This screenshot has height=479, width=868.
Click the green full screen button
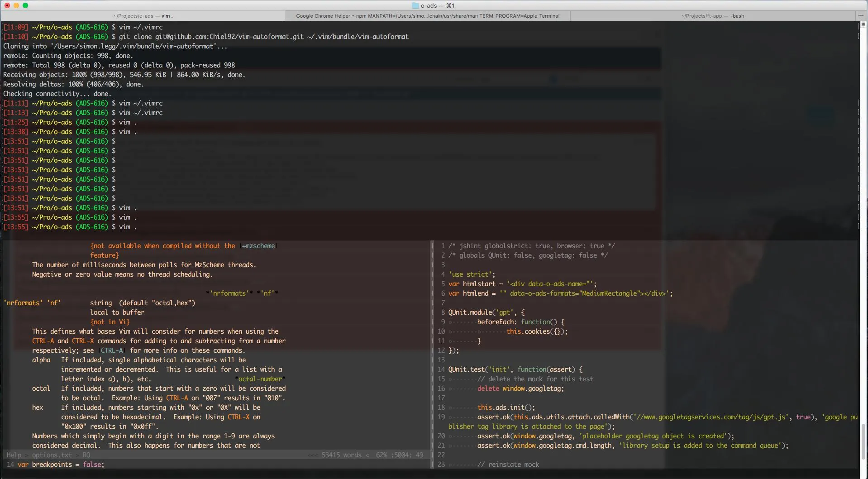click(25, 5)
